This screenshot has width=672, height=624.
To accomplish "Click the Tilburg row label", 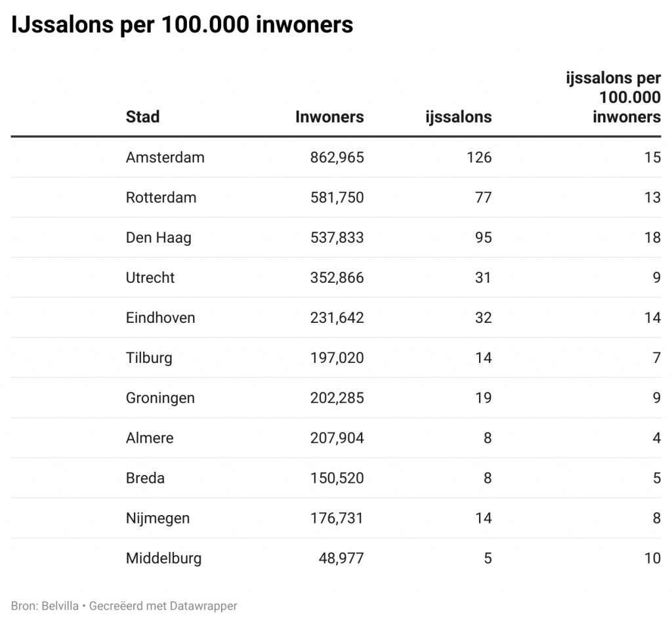I will pos(149,358).
